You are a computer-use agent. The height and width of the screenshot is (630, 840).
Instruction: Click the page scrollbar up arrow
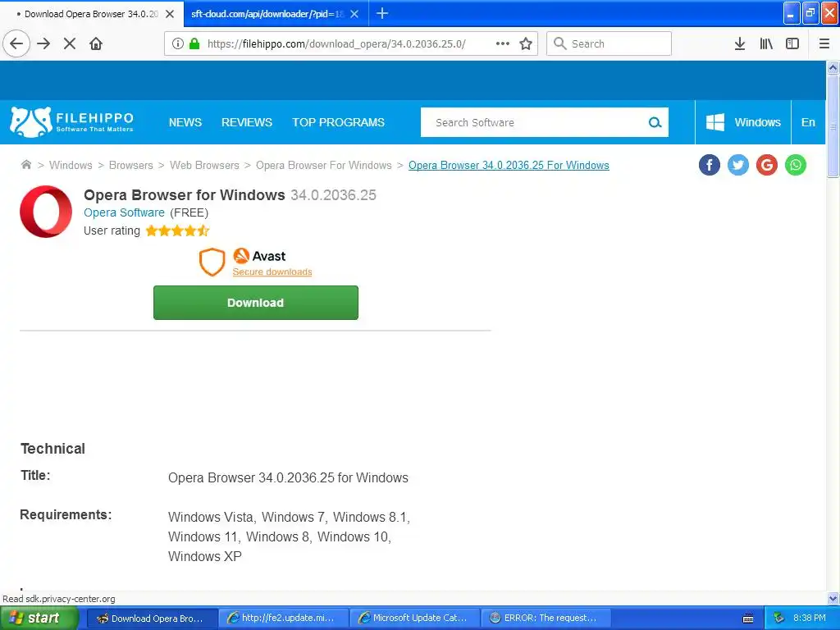pyautogui.click(x=833, y=67)
